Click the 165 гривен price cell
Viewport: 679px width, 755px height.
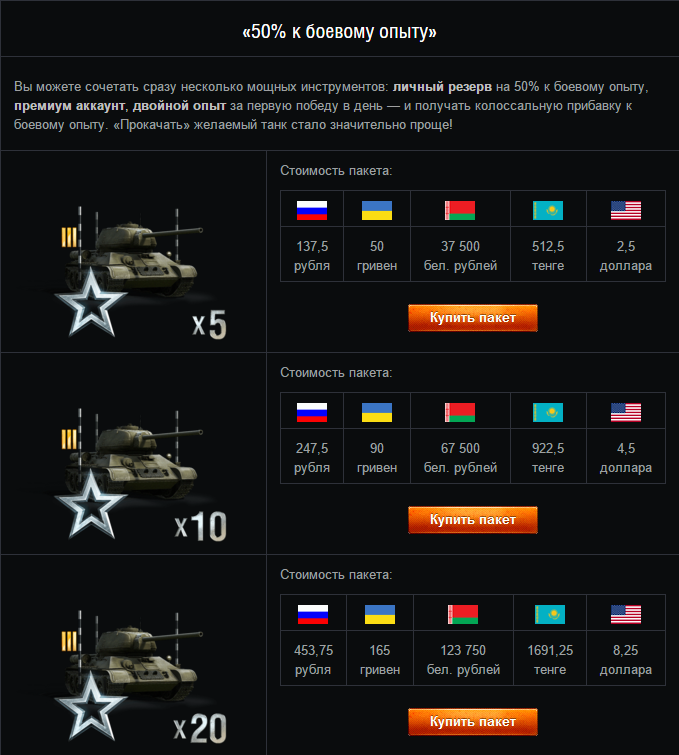click(x=380, y=660)
